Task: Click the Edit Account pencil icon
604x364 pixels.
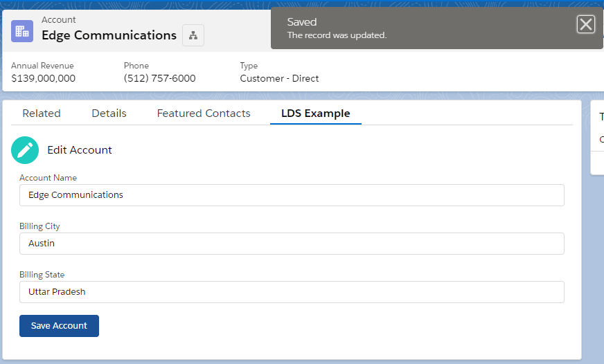Action: pos(25,150)
